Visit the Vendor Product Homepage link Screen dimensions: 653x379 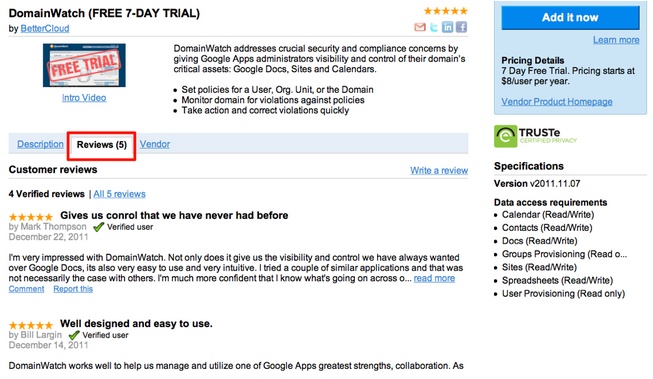coord(557,102)
